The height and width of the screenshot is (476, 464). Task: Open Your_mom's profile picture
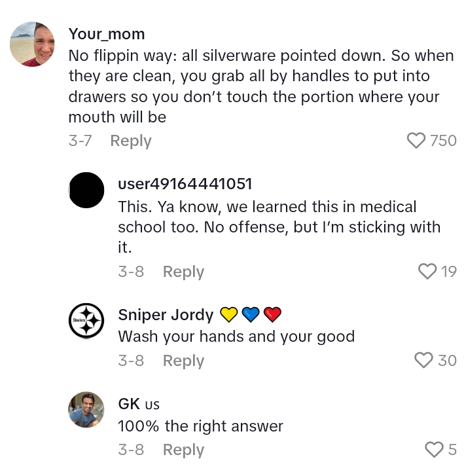32,44
